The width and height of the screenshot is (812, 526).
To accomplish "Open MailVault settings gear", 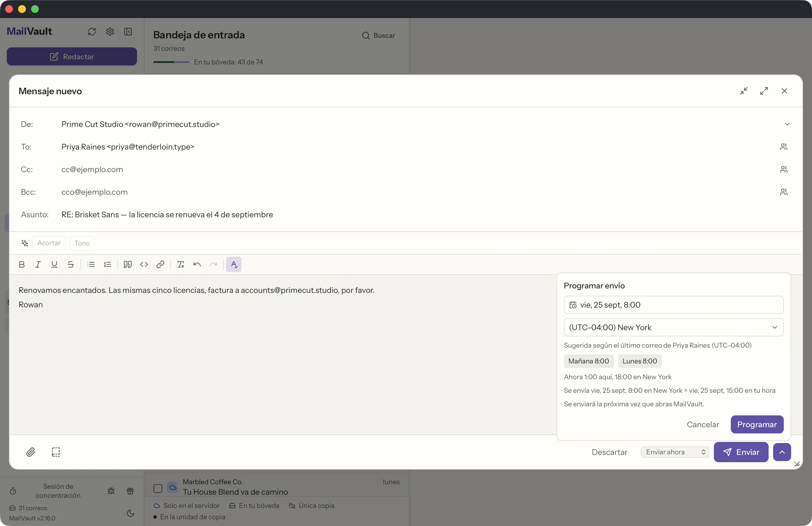I will 110,31.
